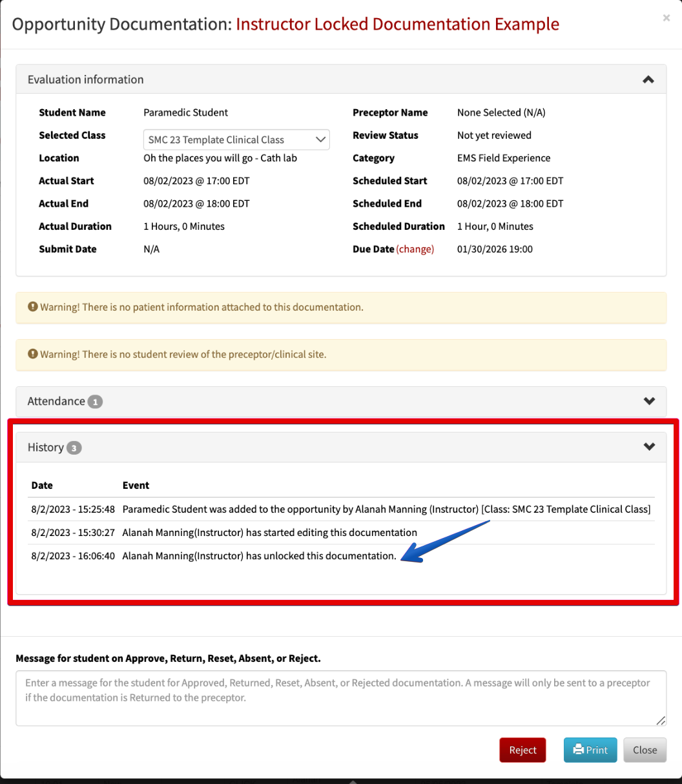Click the 'Oh the places you will go' location
Image resolution: width=682 pixels, height=784 pixels.
pos(220,158)
